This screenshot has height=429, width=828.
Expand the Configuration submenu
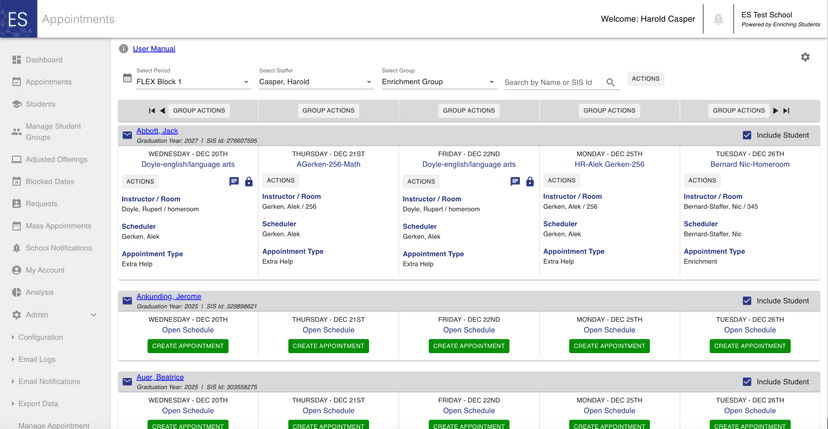click(37, 337)
